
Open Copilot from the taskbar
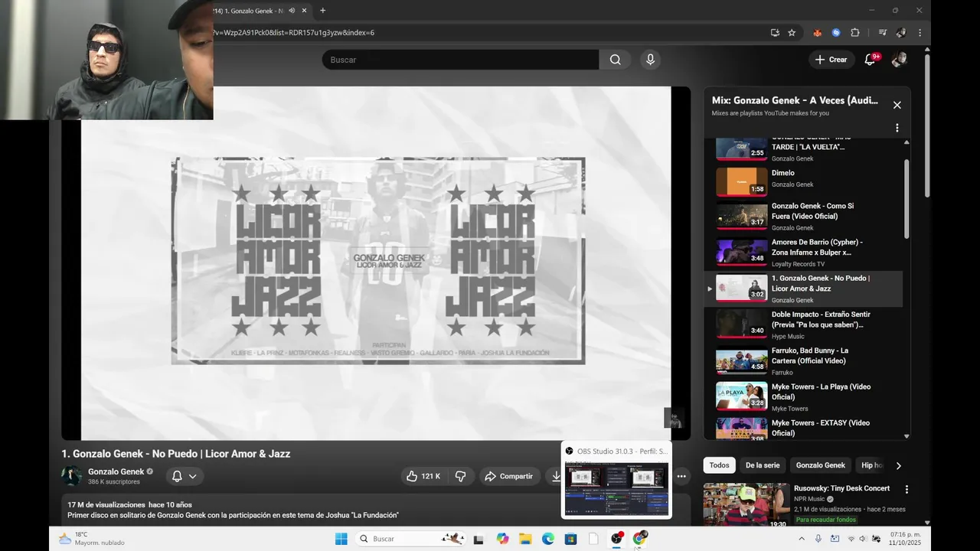[x=502, y=539]
